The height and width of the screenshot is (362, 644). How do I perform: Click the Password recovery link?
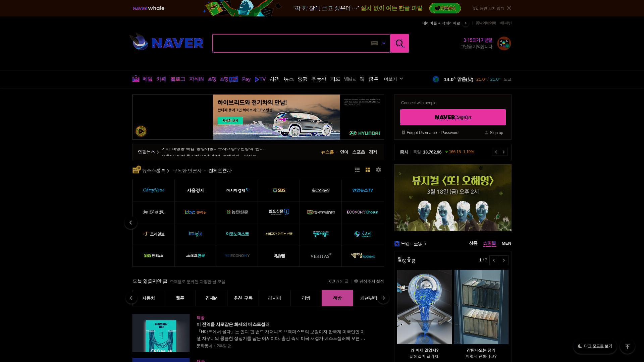click(450, 133)
